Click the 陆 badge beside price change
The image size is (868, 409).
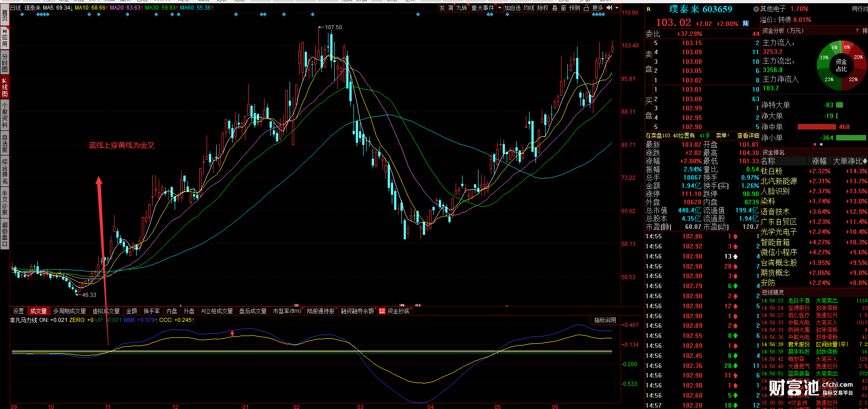tap(746, 23)
